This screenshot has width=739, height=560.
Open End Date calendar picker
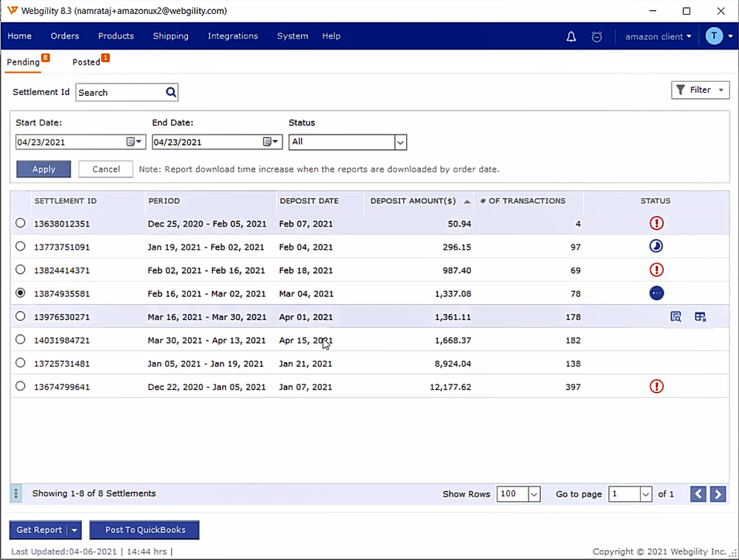270,142
